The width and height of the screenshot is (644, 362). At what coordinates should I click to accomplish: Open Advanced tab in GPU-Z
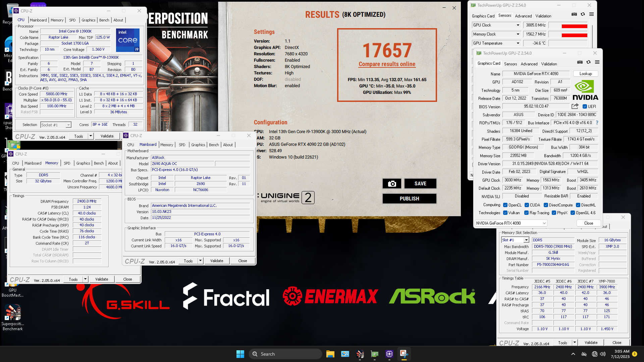pyautogui.click(x=529, y=64)
